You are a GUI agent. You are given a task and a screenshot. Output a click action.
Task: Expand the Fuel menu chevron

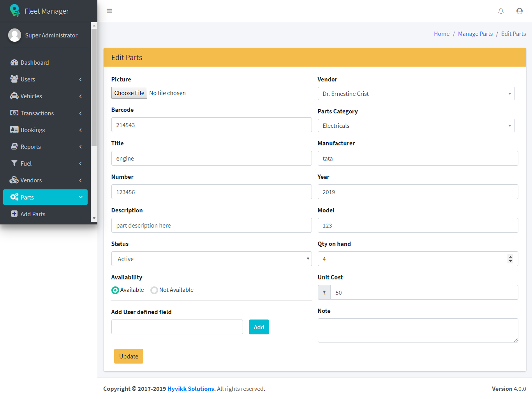click(x=81, y=164)
